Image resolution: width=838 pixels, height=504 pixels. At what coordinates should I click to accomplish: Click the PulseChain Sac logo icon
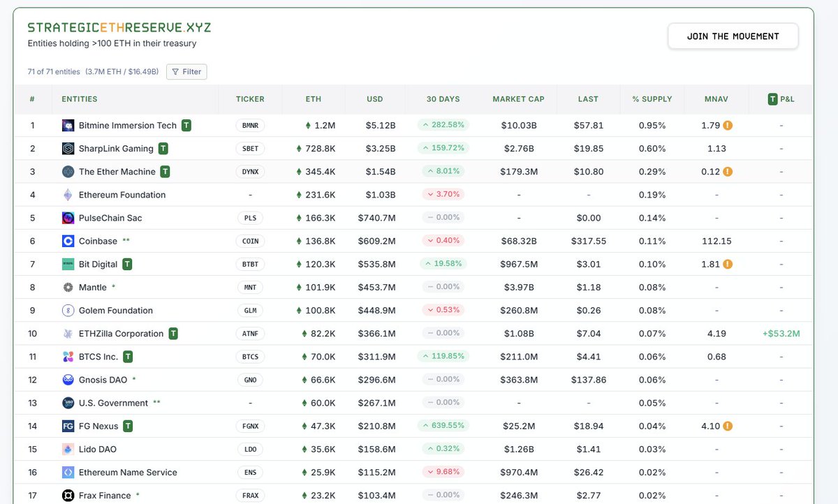point(68,218)
